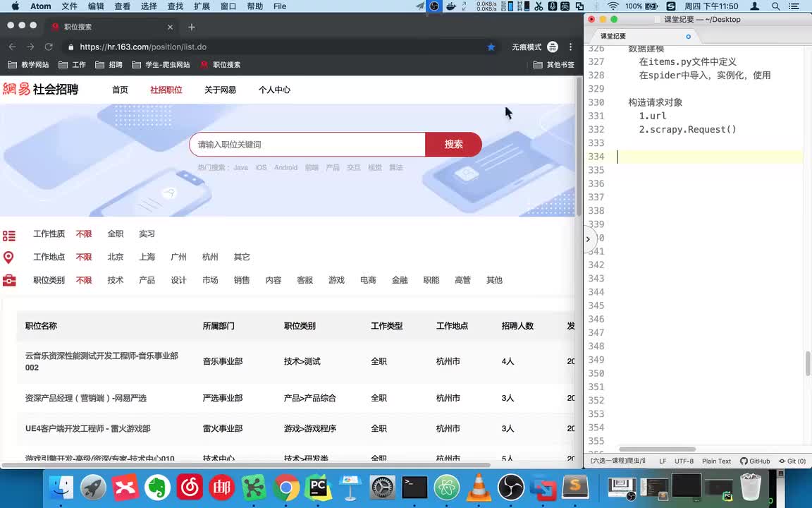Go back in Chrome
This screenshot has height=508, width=812.
(13, 47)
